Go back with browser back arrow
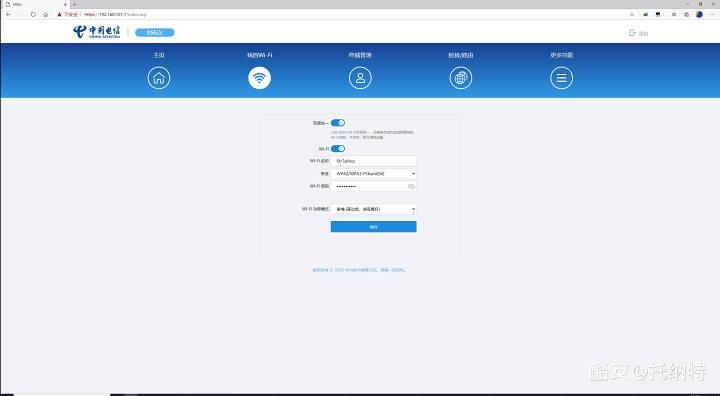The width and height of the screenshot is (720, 396). coord(8,14)
